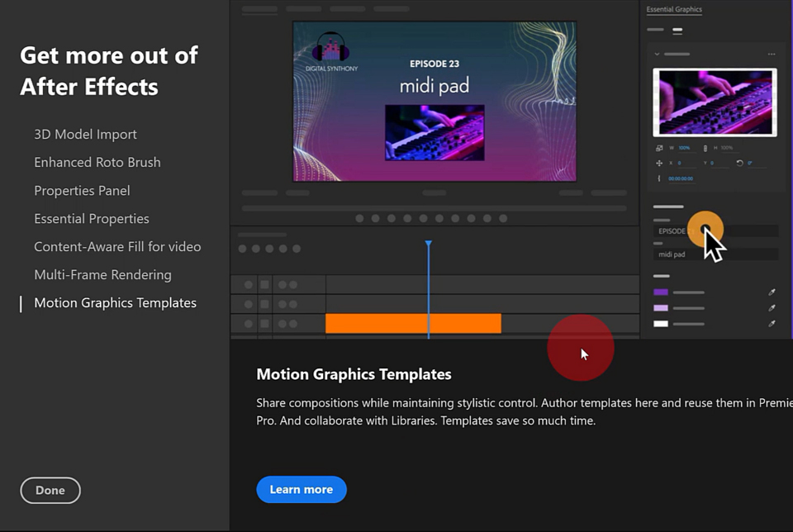This screenshot has height=532, width=793.
Task: Click the blue playhead marker on the timeline
Action: 428,245
